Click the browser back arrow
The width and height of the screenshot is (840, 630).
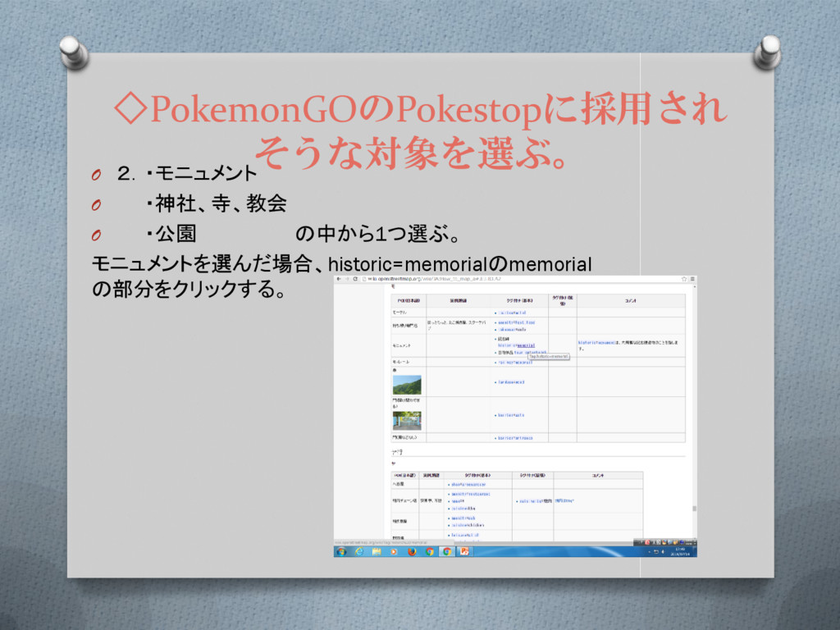(339, 279)
